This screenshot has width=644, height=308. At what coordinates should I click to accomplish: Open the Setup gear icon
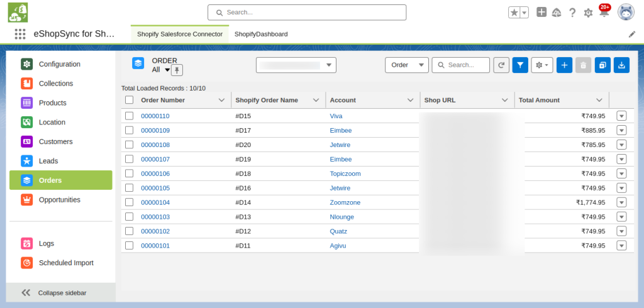[x=588, y=13]
